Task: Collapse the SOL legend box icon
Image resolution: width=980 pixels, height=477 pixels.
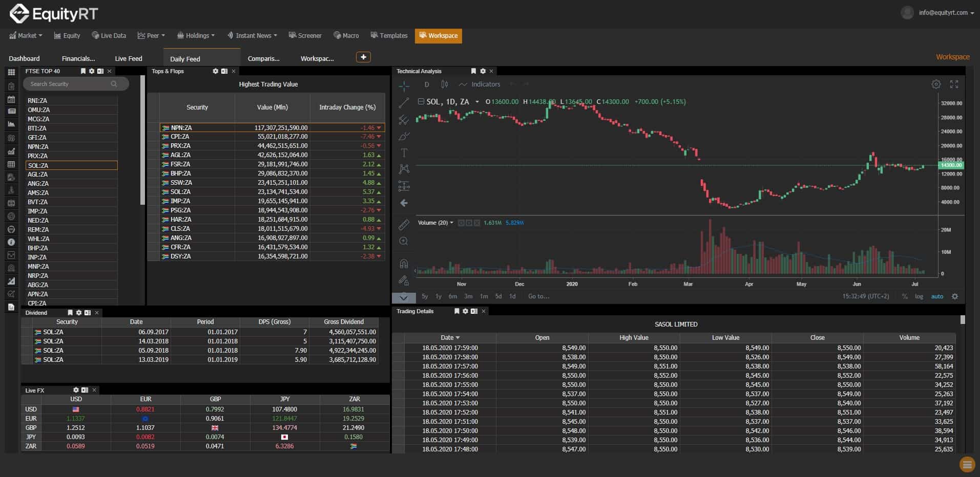Action: (x=421, y=102)
